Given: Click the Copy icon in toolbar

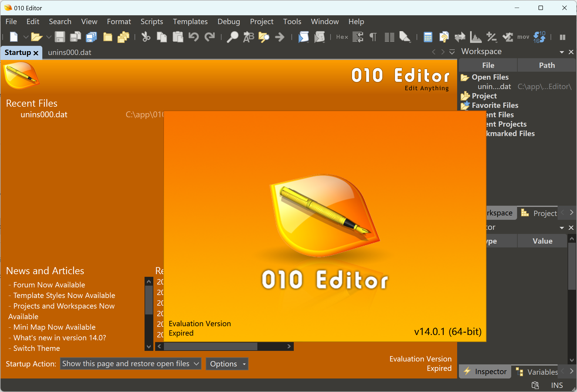Looking at the screenshot, I should click(x=162, y=37).
